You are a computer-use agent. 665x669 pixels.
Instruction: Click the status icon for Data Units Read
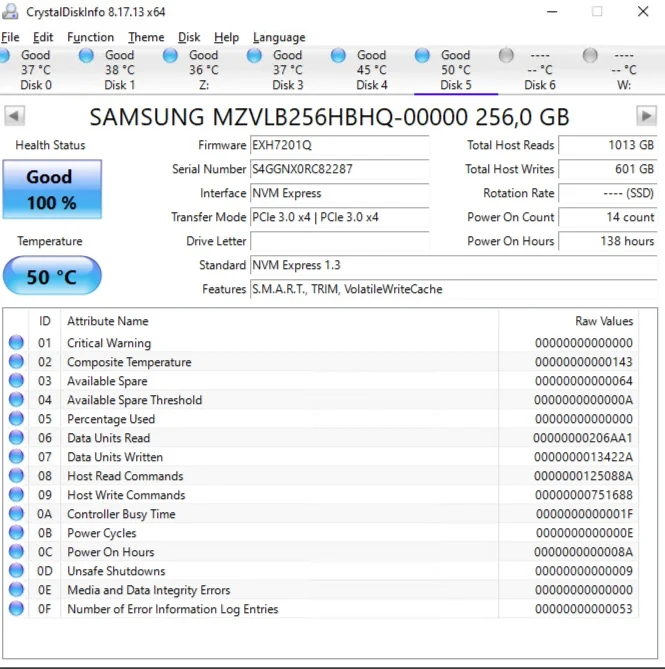pyautogui.click(x=16, y=438)
